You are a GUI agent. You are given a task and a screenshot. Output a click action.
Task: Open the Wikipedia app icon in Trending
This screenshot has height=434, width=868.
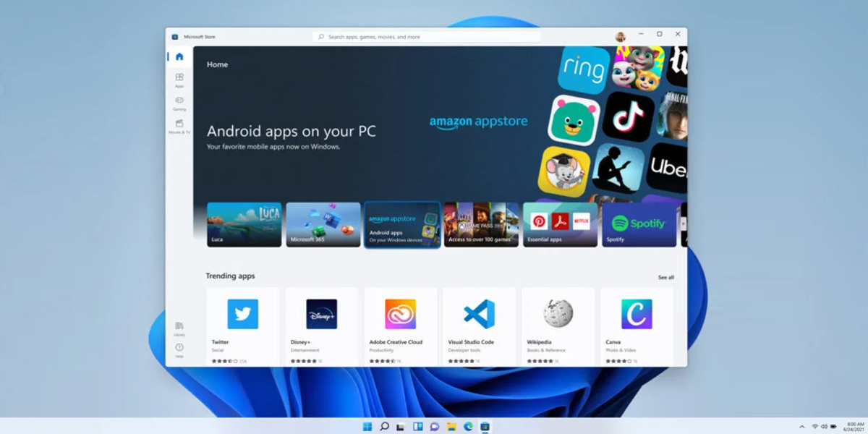tap(558, 314)
